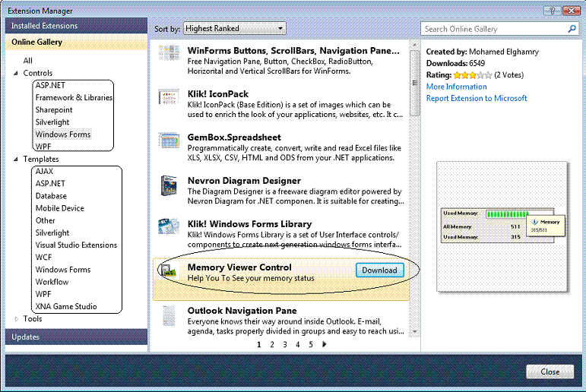The height and width of the screenshot is (392, 586).
Task: Click the Nevron Diagram Designer icon
Action: coord(169,185)
